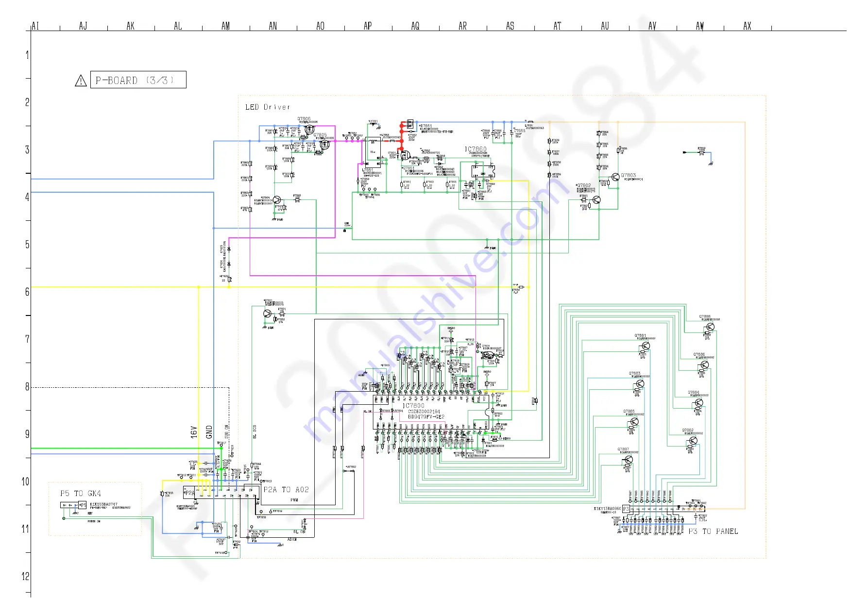Click the L7851 transformer block
This screenshot has width=868, height=613.
point(373,152)
